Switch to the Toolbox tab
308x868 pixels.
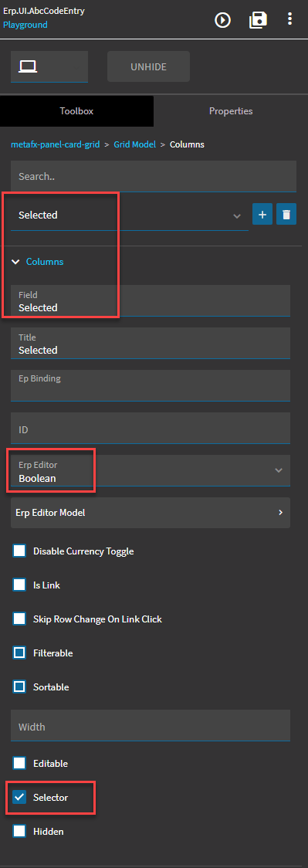(x=77, y=111)
